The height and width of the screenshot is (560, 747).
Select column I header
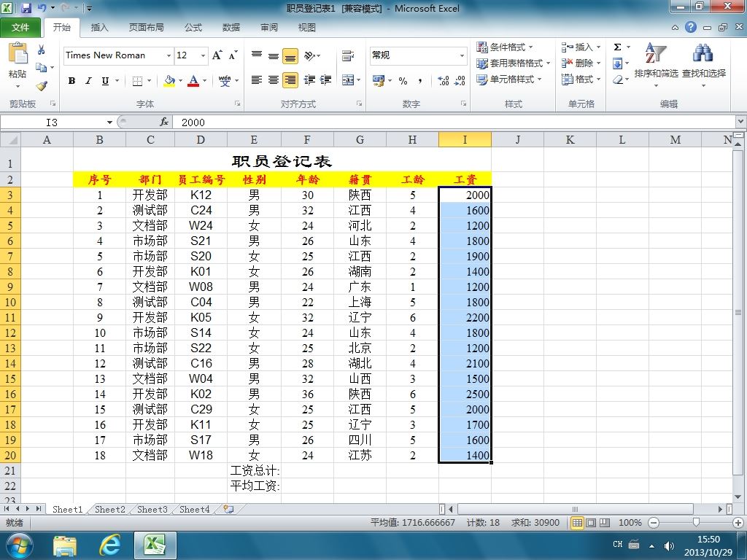click(465, 139)
